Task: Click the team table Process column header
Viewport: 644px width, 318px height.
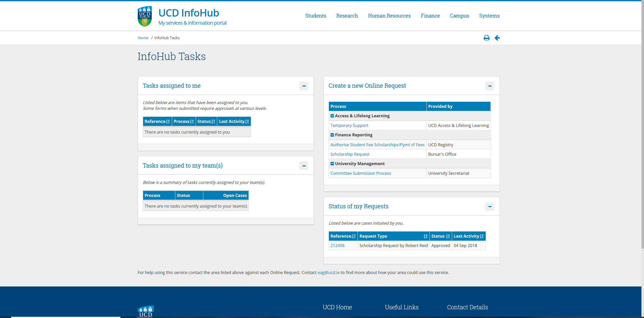Action: 159,195
